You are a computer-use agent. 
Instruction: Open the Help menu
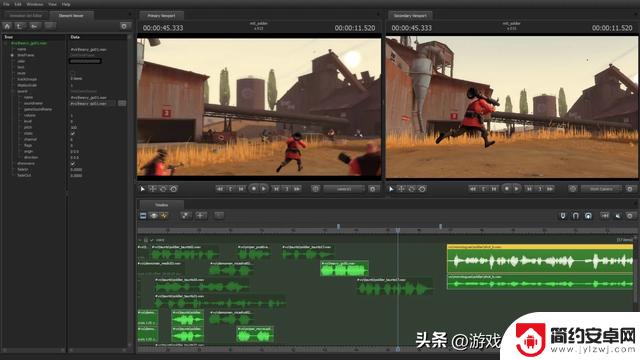[66, 4]
